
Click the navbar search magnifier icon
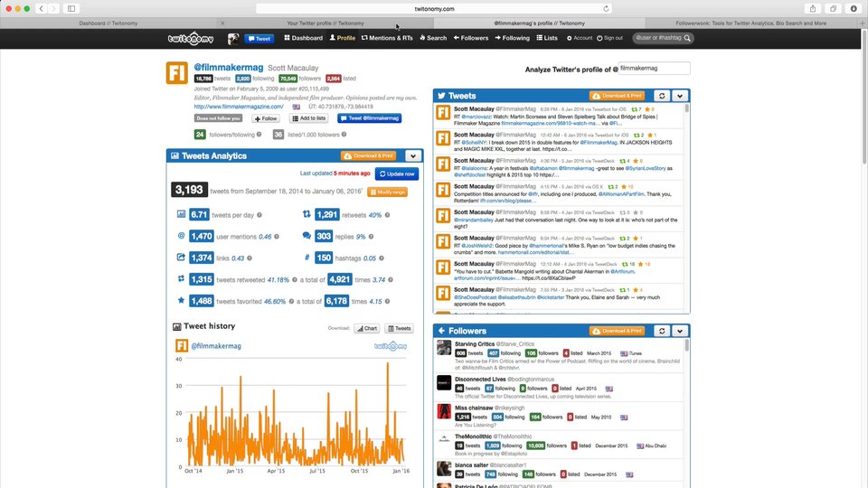point(687,38)
